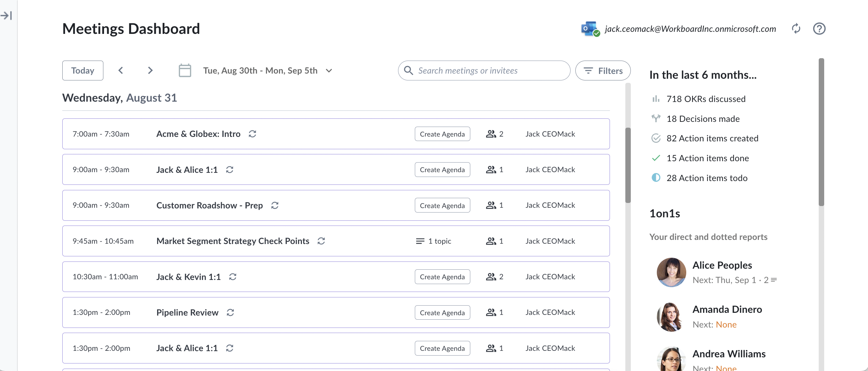The image size is (868, 371).
Task: Select Amanda Dinero 1on1 name
Action: (727, 309)
